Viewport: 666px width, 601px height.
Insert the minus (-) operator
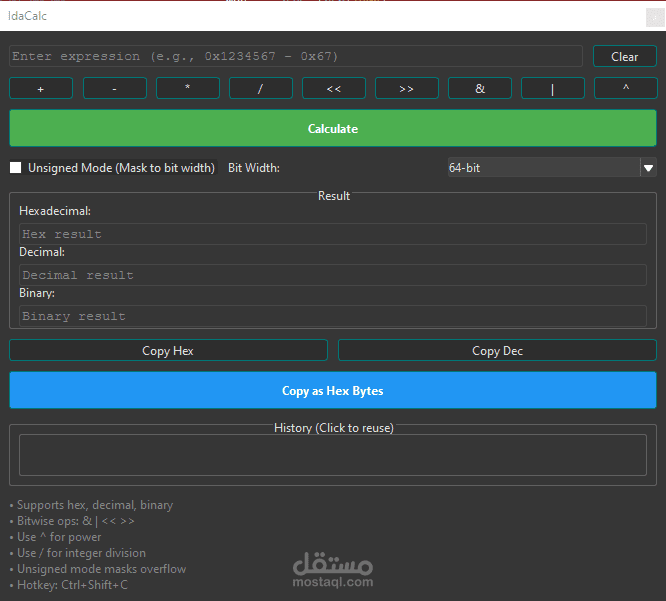(x=115, y=88)
